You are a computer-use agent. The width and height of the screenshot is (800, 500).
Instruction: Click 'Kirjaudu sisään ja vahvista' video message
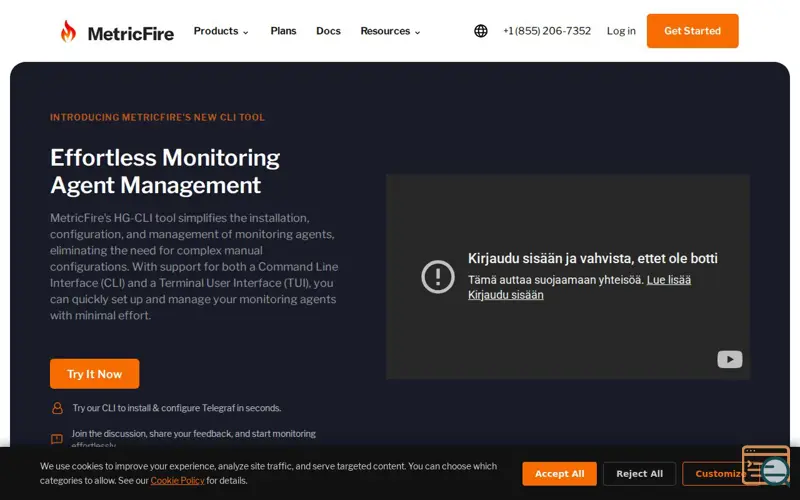point(592,259)
